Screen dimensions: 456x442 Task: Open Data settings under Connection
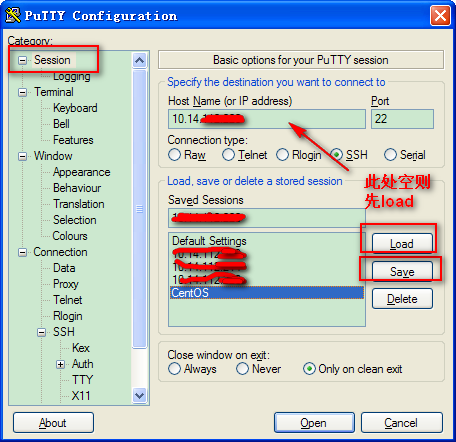click(64, 268)
